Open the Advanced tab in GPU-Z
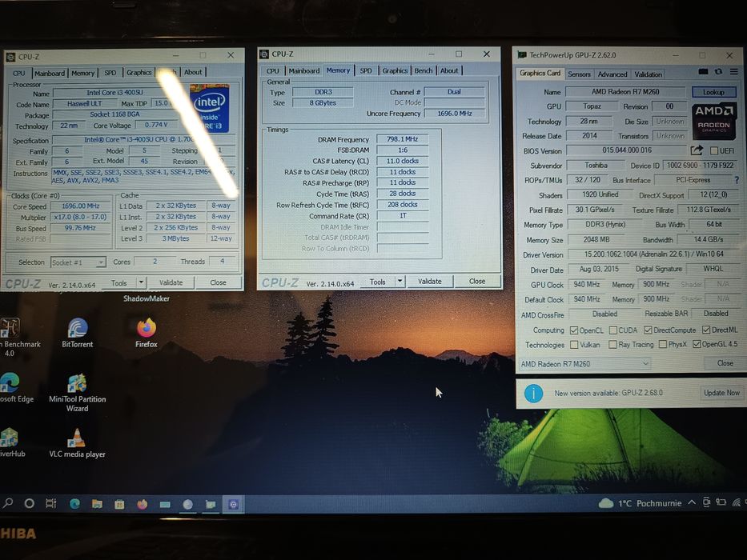The width and height of the screenshot is (747, 560). [x=612, y=74]
